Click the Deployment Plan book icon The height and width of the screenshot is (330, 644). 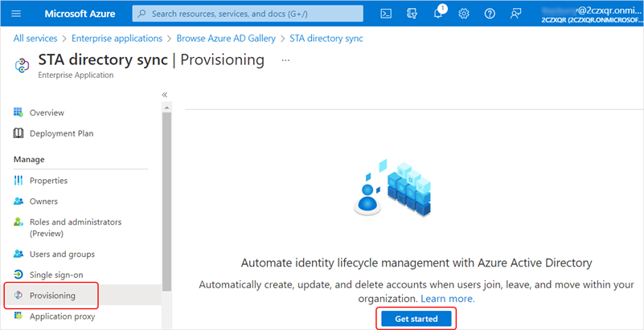click(18, 133)
